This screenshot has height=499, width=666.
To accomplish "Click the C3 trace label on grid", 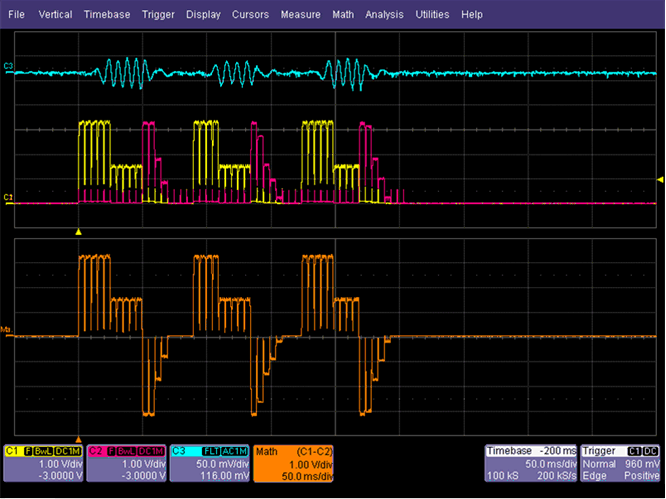I will (x=9, y=67).
